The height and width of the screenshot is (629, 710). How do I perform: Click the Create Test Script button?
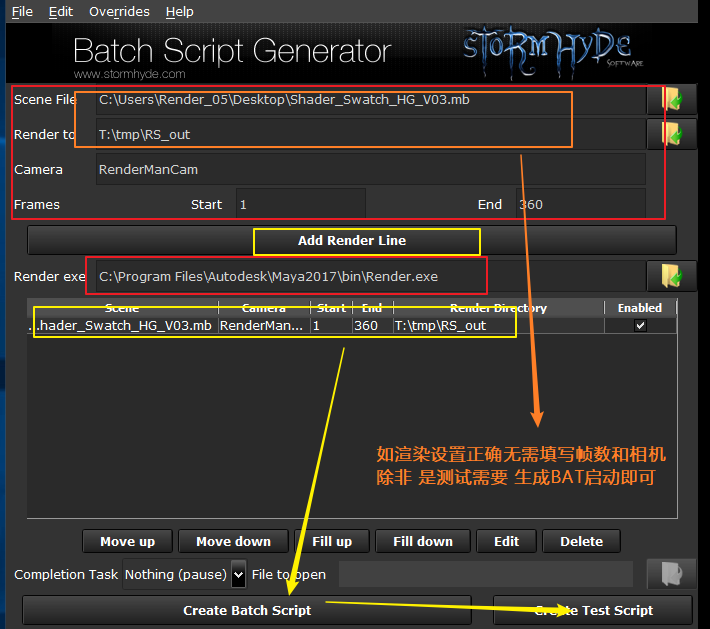pos(593,610)
